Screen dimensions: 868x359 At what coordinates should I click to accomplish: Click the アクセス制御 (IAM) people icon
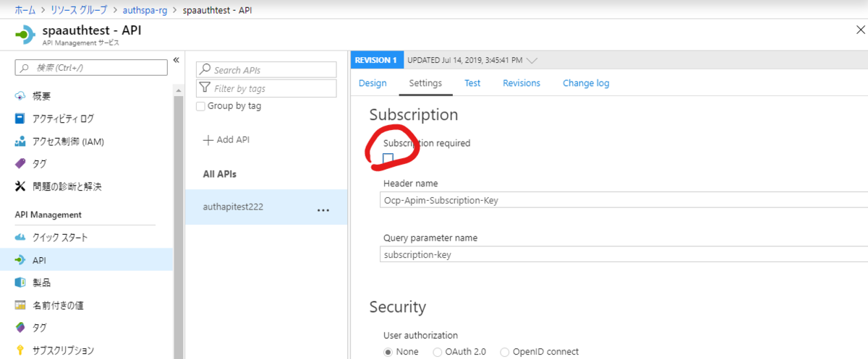pos(21,142)
